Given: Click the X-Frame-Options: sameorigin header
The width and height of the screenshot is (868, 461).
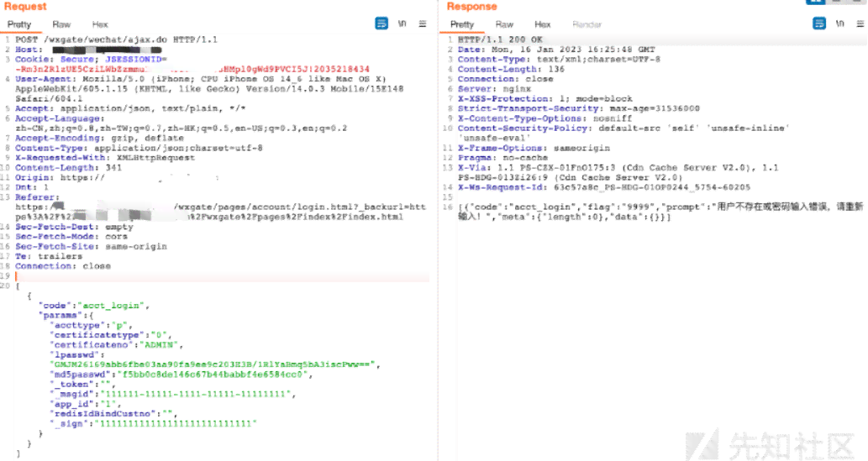Looking at the screenshot, I should pos(534,149).
